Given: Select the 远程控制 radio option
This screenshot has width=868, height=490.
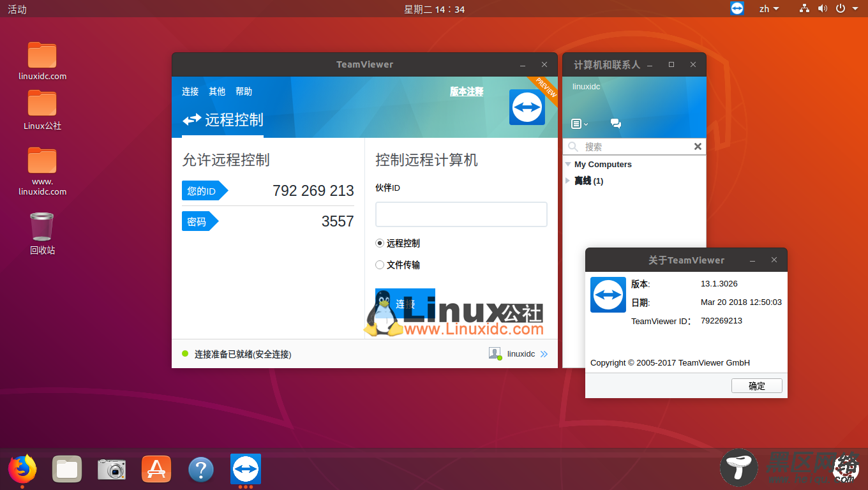Looking at the screenshot, I should (380, 243).
